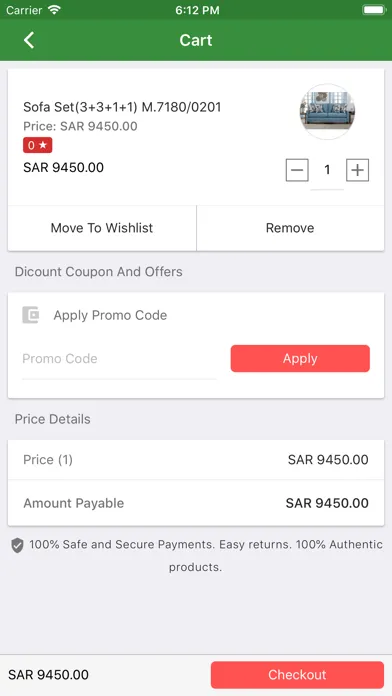Tap the back arrow in Cart header
392x696 pixels.
click(x=29, y=40)
